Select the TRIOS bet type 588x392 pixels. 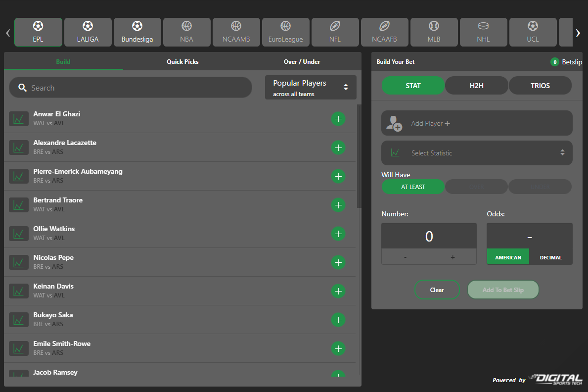click(540, 86)
